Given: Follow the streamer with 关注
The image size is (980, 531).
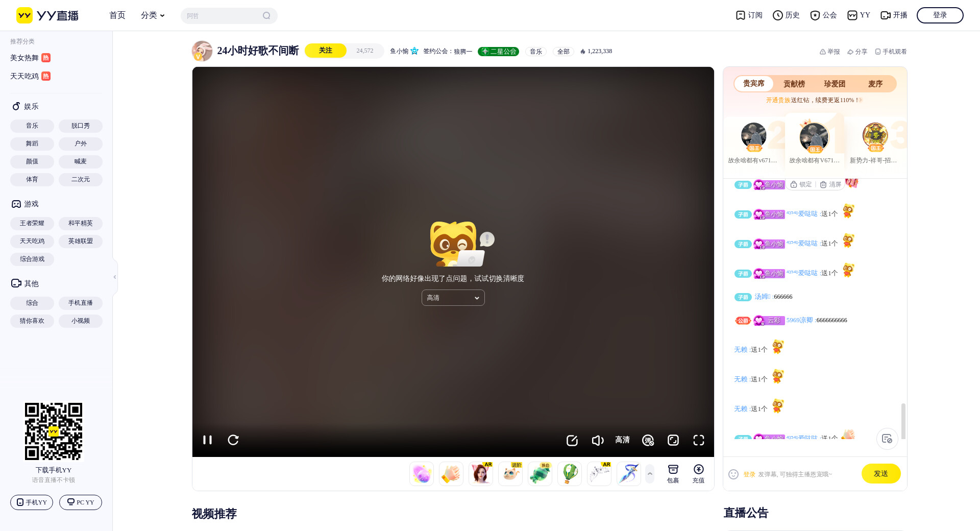Looking at the screenshot, I should point(326,51).
